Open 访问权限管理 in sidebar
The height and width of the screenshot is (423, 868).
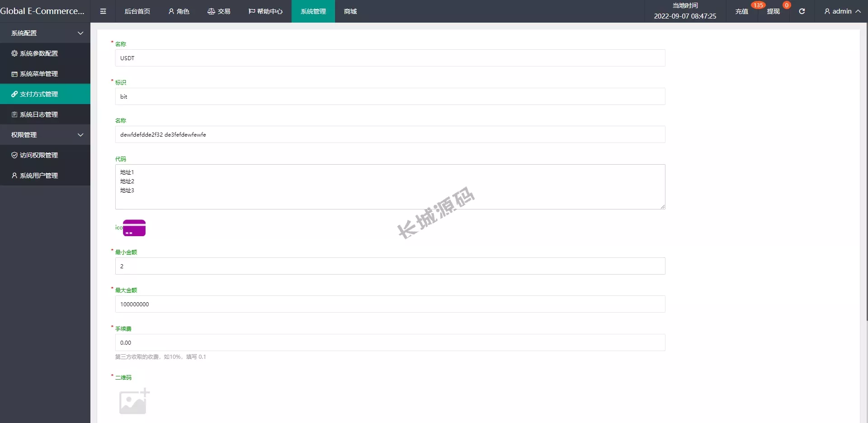coord(45,155)
